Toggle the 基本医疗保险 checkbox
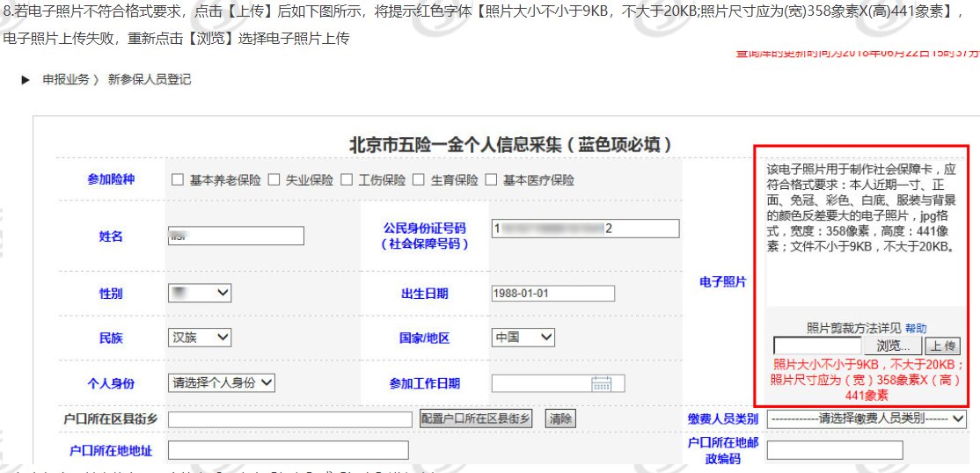This screenshot has width=980, height=473. [491, 180]
